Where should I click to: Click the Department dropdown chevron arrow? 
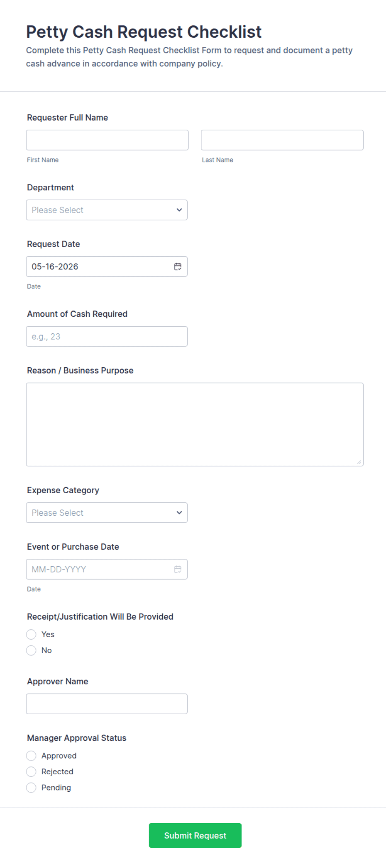[x=179, y=210]
